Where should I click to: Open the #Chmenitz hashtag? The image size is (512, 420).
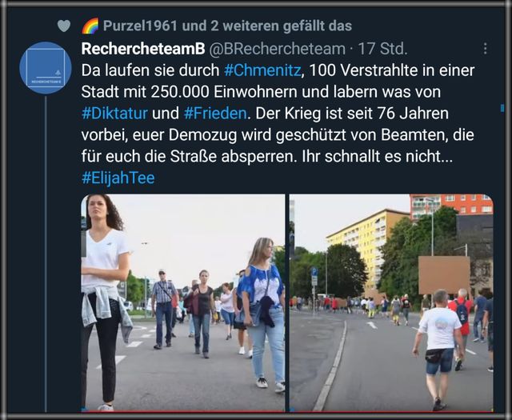point(262,70)
